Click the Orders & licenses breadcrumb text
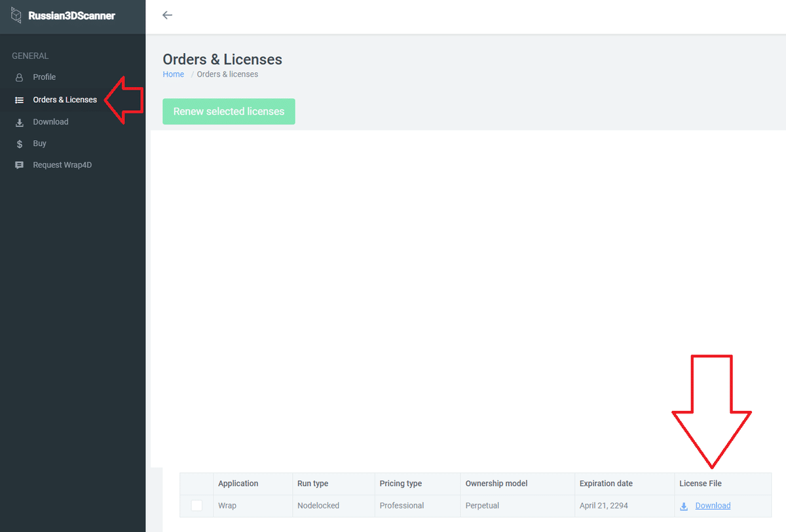This screenshot has width=786, height=532. [x=227, y=74]
